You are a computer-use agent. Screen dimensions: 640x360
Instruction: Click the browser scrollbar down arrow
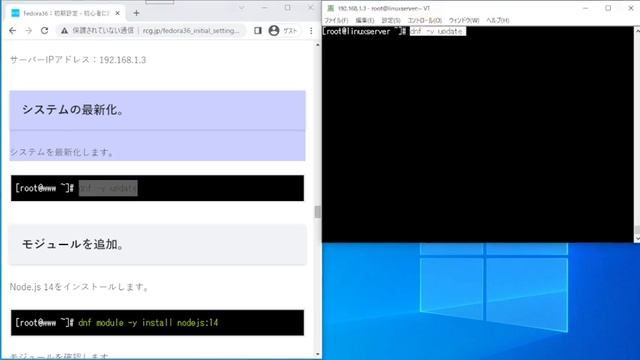318,354
